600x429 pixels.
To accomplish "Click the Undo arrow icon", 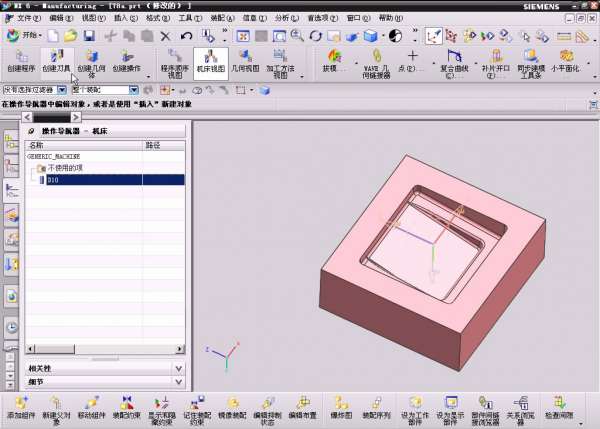I will 186,36.
